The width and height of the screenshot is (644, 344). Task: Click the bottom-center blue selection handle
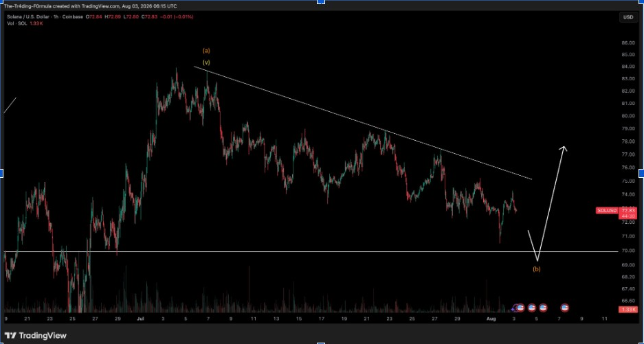321,343
